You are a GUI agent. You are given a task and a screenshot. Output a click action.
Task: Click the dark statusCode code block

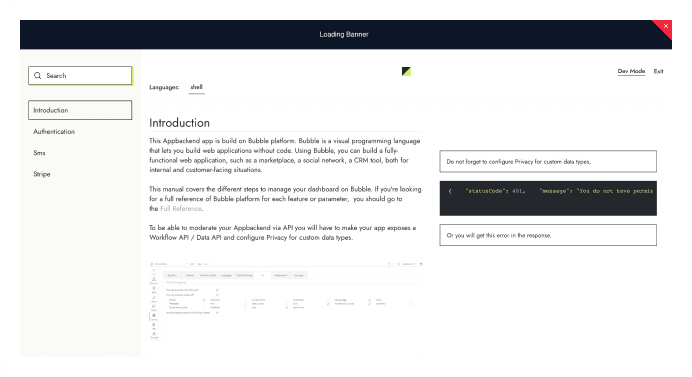(x=548, y=198)
